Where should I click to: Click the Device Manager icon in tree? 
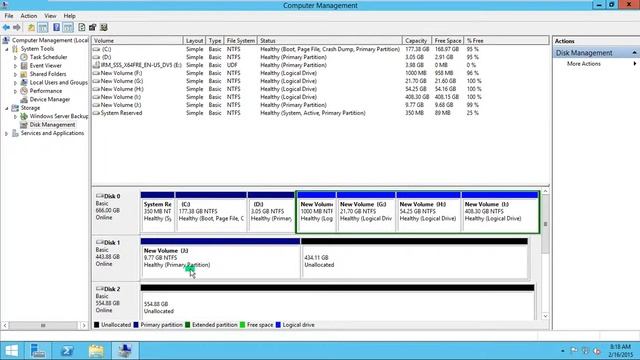tap(24, 100)
